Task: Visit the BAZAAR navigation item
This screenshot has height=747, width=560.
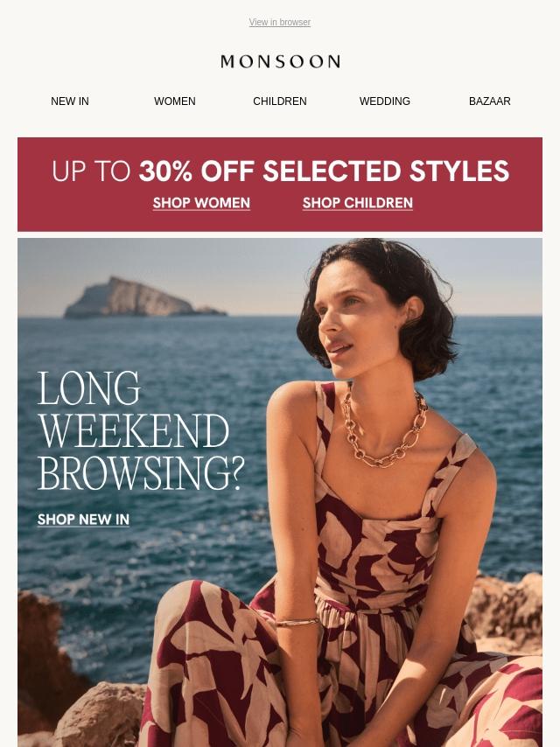Action: click(x=489, y=101)
